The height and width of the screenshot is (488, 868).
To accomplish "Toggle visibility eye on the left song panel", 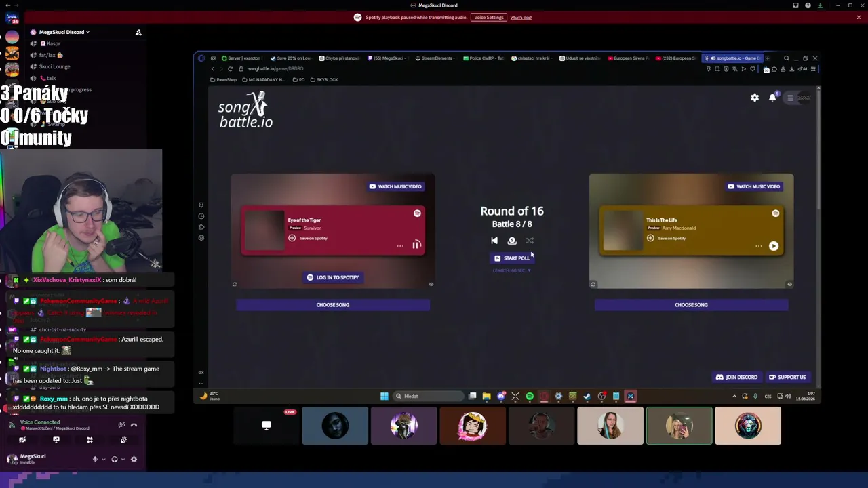I will tap(431, 285).
